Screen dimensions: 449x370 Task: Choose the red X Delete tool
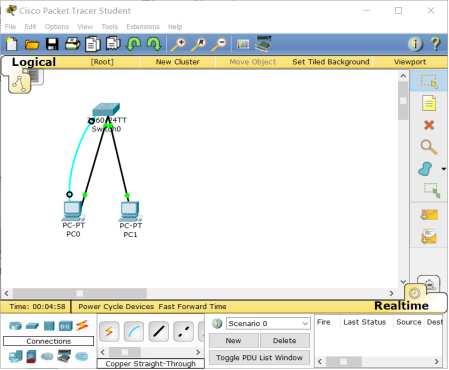429,125
